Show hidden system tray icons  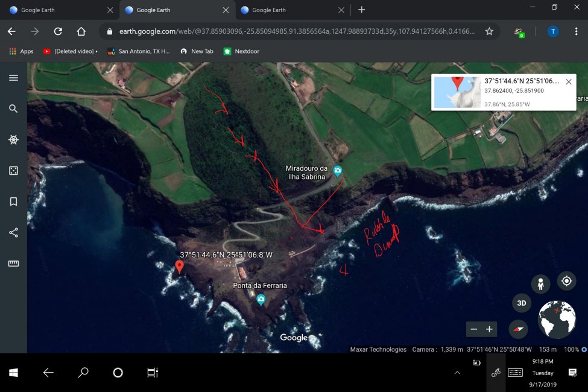tap(457, 373)
